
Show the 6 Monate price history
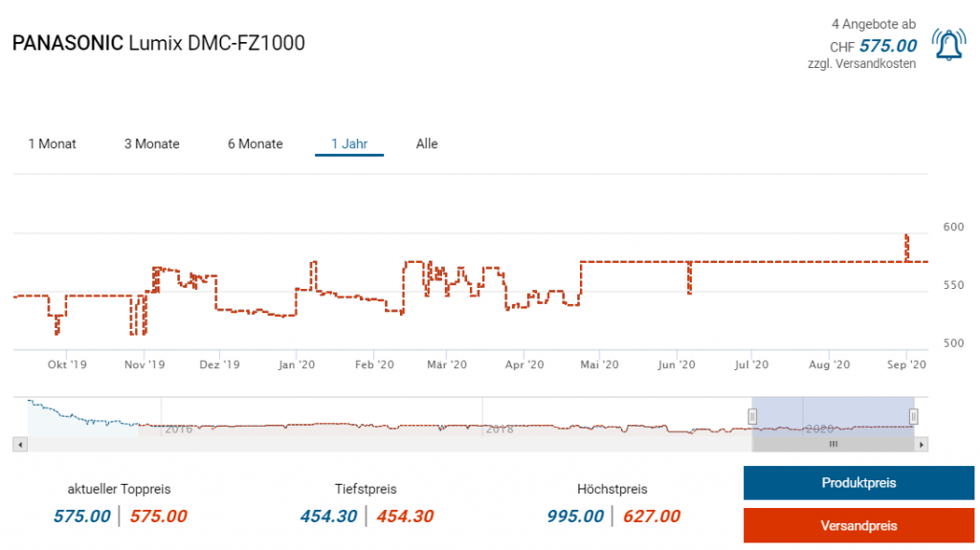[255, 144]
